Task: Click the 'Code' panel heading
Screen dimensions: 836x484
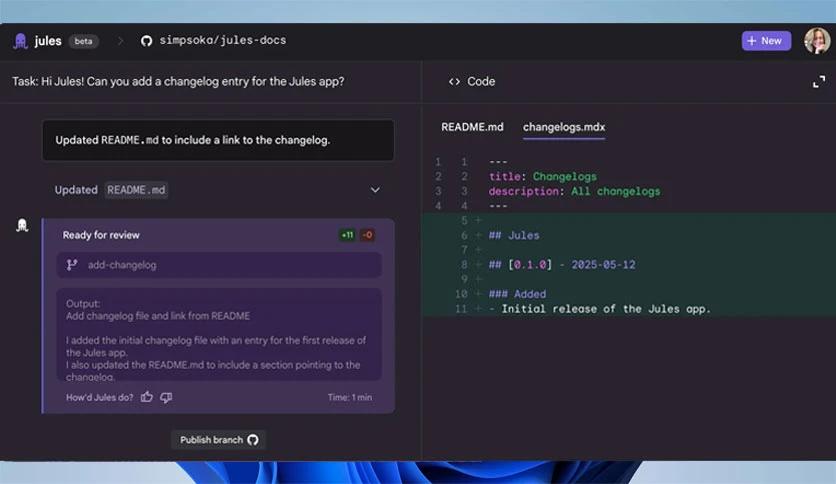Action: [x=481, y=82]
